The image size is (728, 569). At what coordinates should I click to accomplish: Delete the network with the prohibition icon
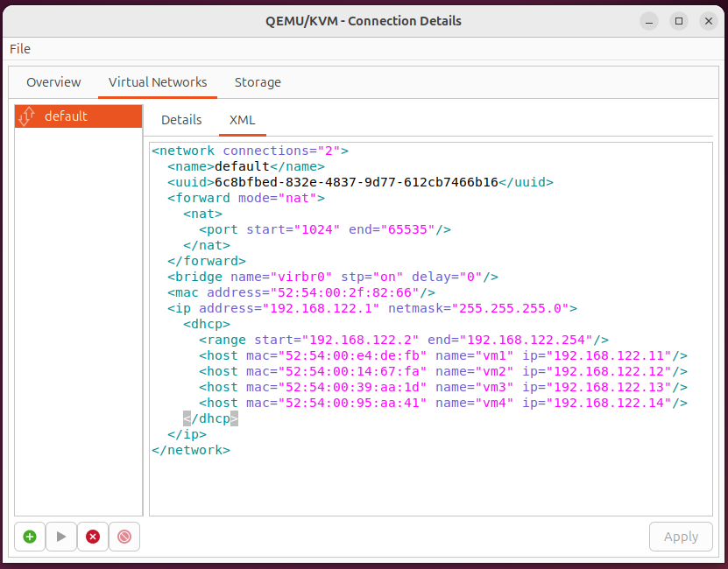coord(124,537)
